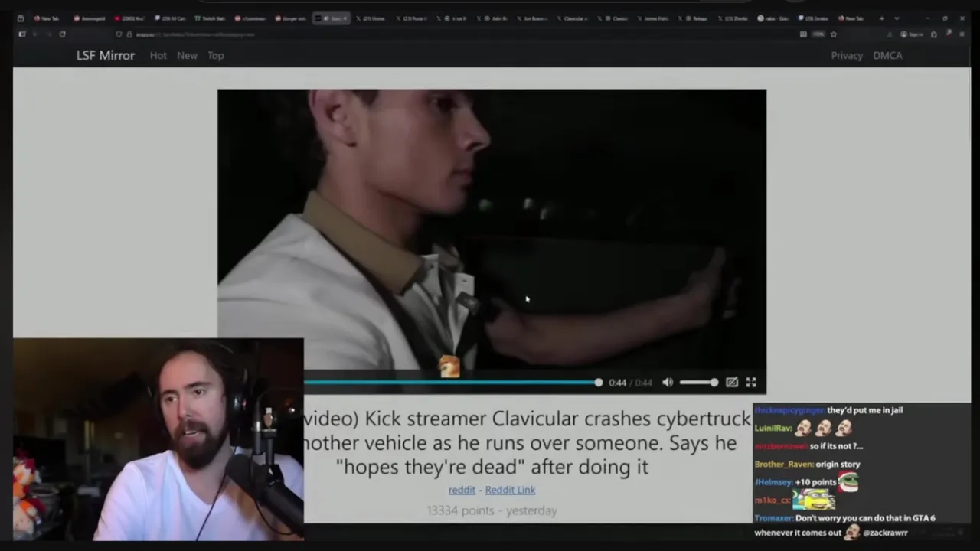Open the sidebar icon at the far left of the browser toolbar
The image size is (980, 551).
coord(22,34)
